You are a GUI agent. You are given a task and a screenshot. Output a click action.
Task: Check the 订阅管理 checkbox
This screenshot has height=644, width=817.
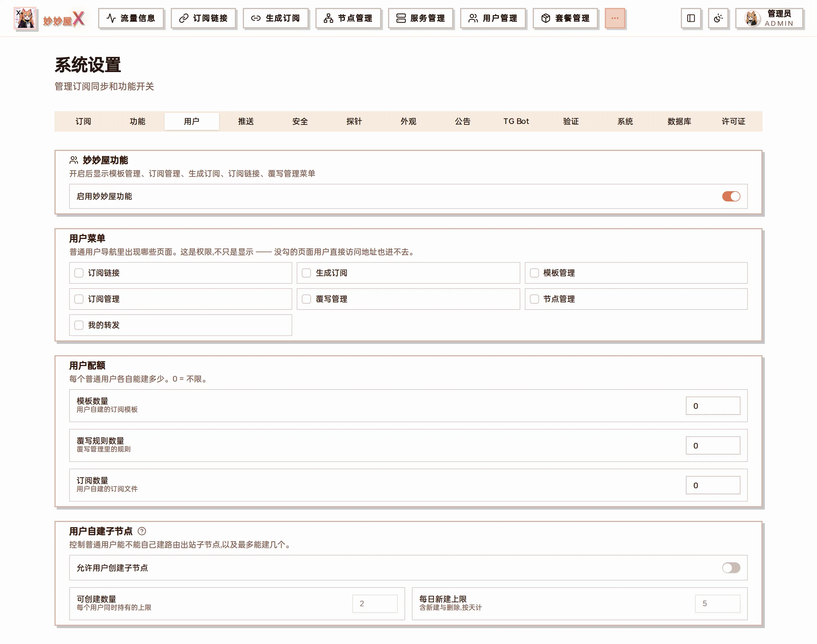[79, 299]
